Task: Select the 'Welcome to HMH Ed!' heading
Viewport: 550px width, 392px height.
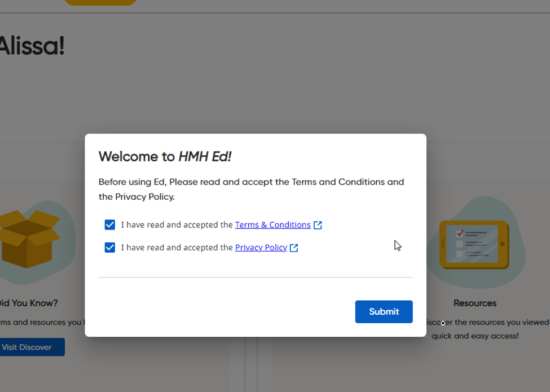Action: point(165,156)
